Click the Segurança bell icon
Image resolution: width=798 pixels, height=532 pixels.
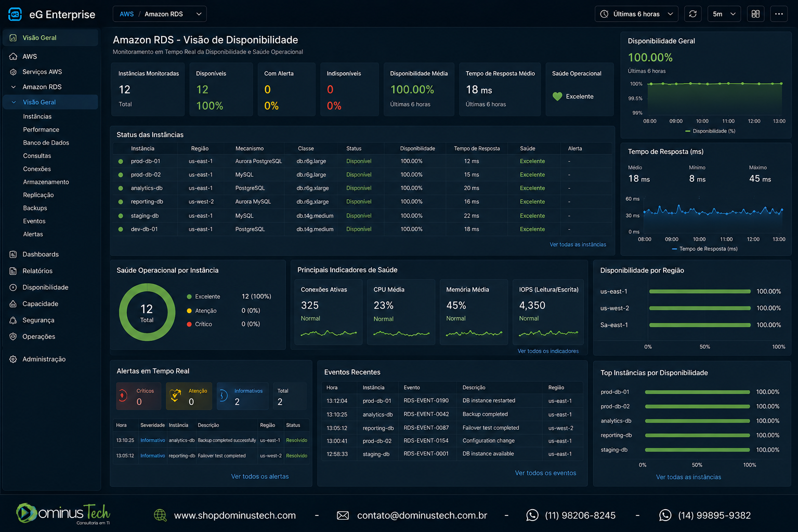pyautogui.click(x=13, y=320)
